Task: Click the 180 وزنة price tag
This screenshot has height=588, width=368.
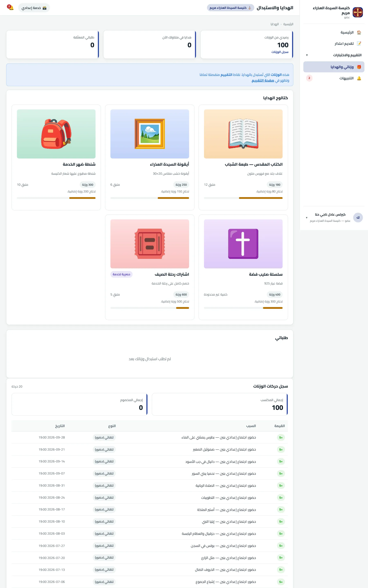Action: click(x=275, y=184)
